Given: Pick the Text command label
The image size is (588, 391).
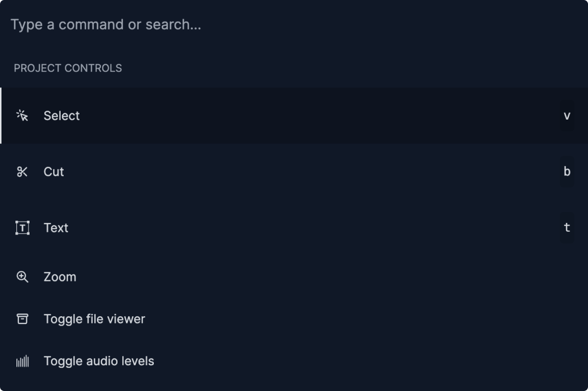Looking at the screenshot, I should click(56, 228).
